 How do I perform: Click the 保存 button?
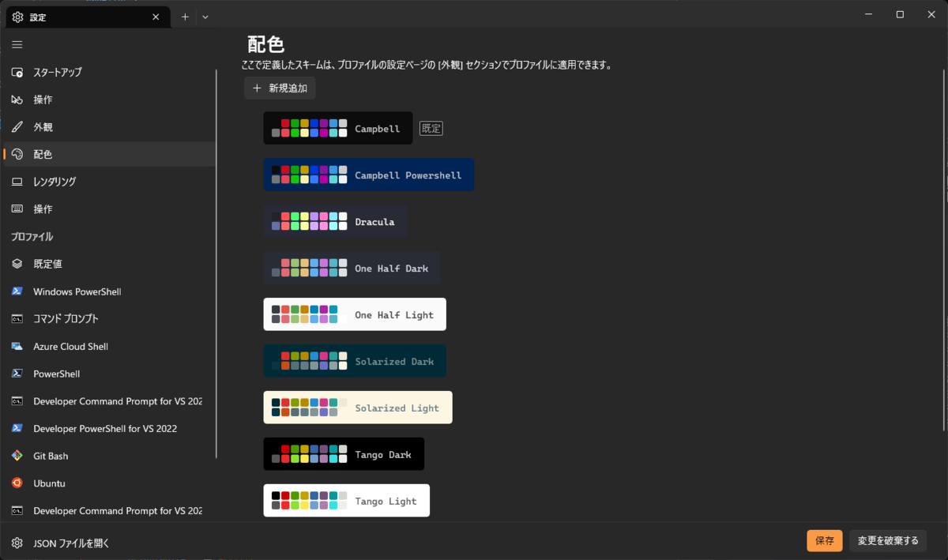click(x=825, y=541)
